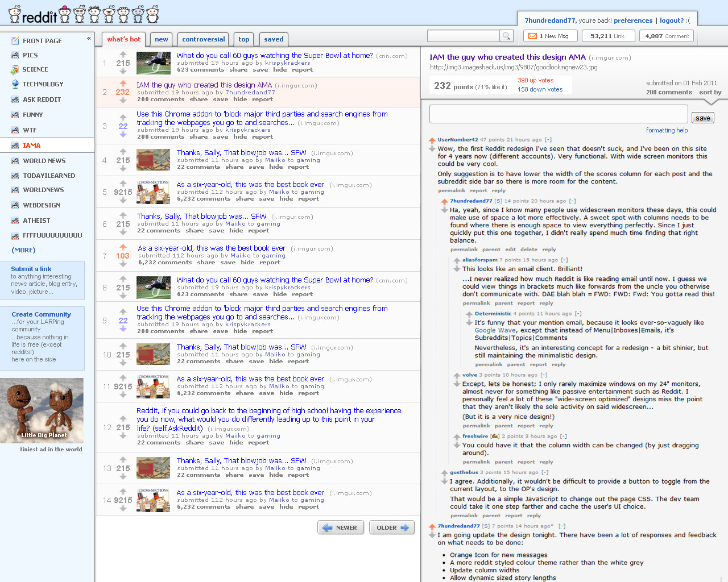728x582 pixels.
Task: Upvote aliasforspam's comment
Action: (457, 261)
